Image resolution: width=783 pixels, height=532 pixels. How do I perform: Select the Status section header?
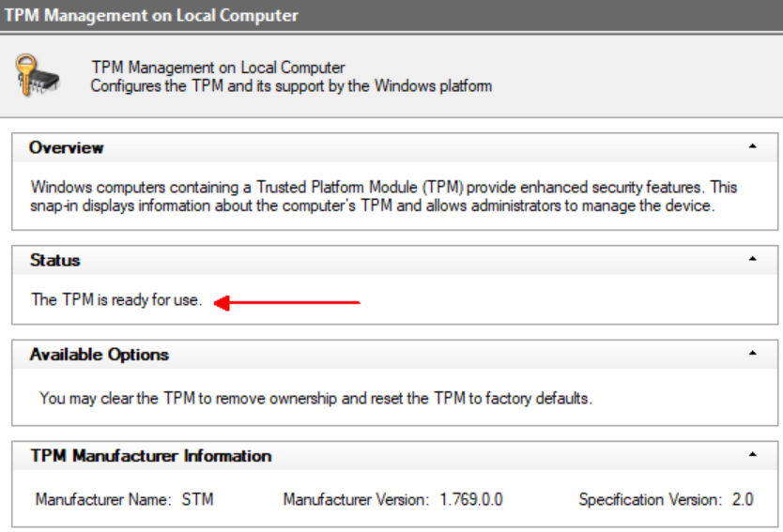click(x=55, y=260)
